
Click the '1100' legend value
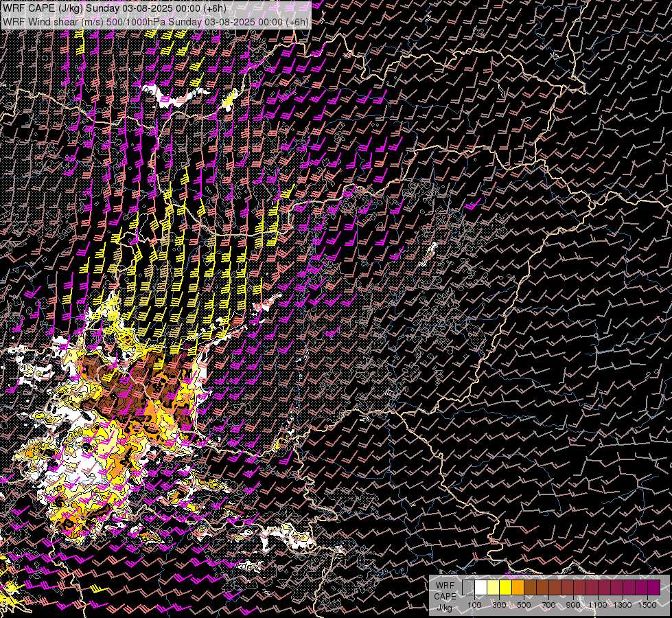coord(597,605)
